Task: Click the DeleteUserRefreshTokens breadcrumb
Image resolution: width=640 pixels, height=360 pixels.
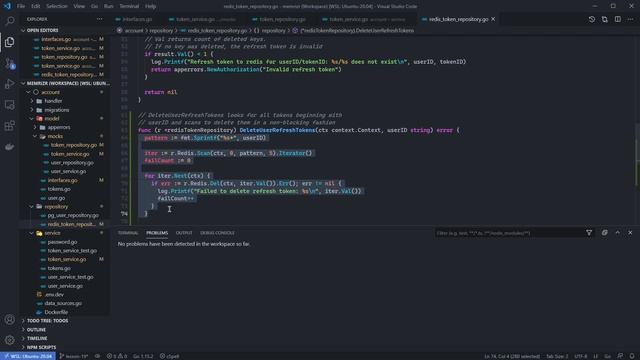Action: (357, 31)
